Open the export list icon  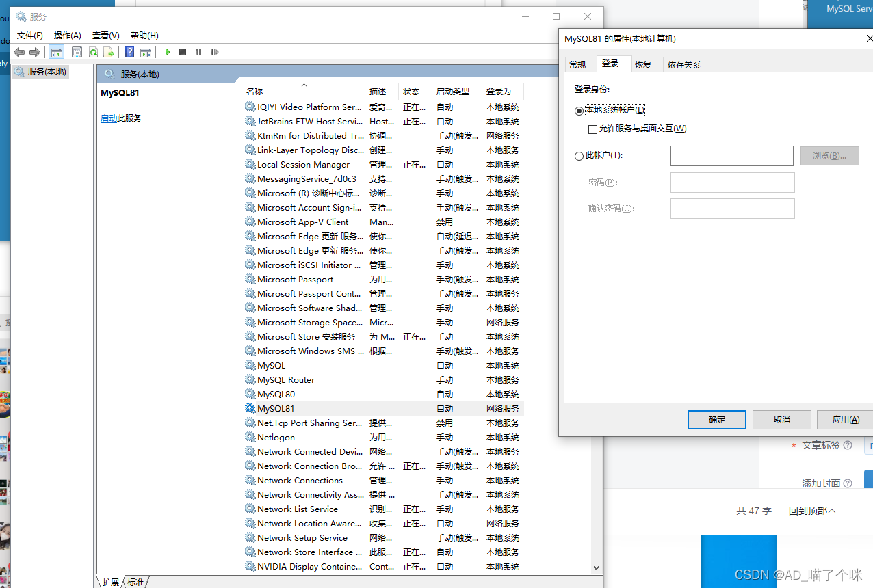109,52
